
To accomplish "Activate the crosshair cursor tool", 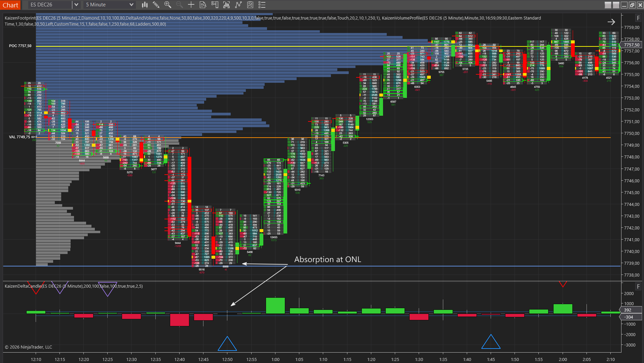I will [x=191, y=5].
